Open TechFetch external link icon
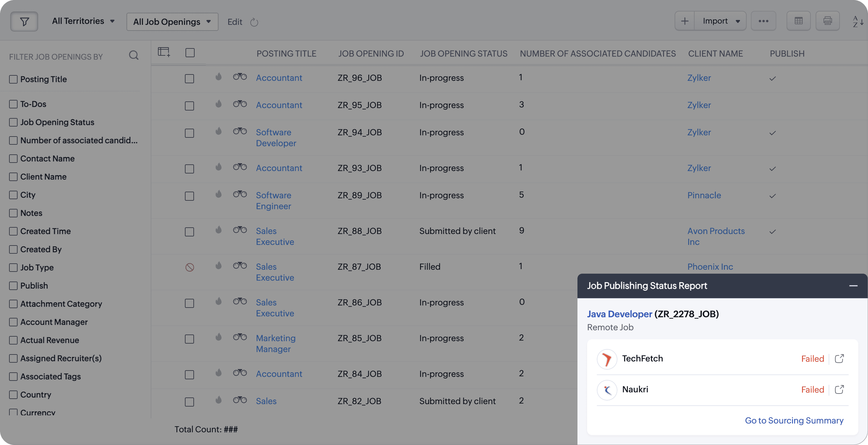 (839, 358)
